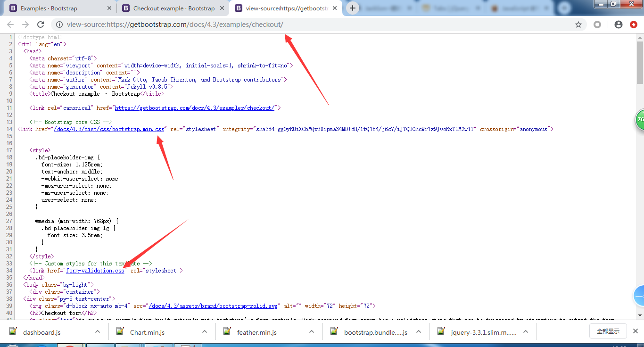644x347 pixels.
Task: Click the 'meta charset="utf-8"' line
Action: [63, 58]
